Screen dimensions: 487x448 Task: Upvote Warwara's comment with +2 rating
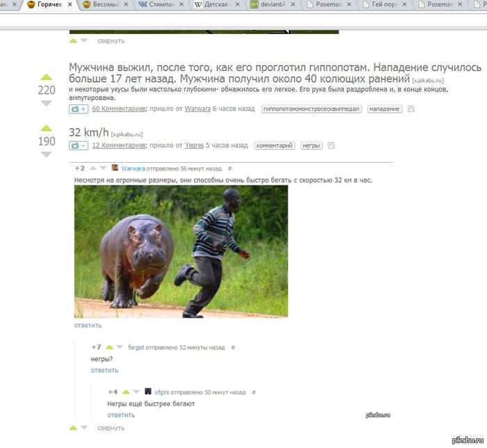[x=93, y=168]
